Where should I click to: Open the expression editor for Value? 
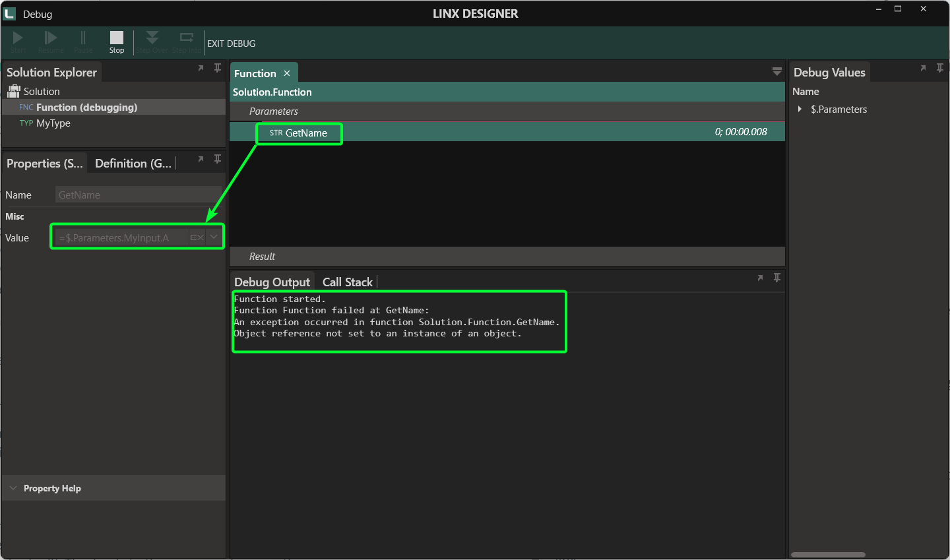(x=197, y=237)
